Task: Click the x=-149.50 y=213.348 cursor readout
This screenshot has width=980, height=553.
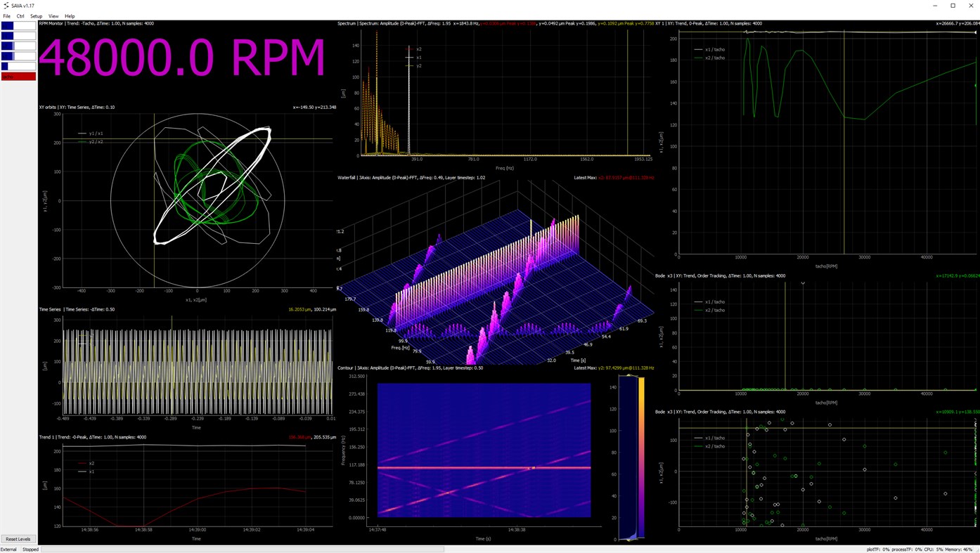Action: click(314, 108)
